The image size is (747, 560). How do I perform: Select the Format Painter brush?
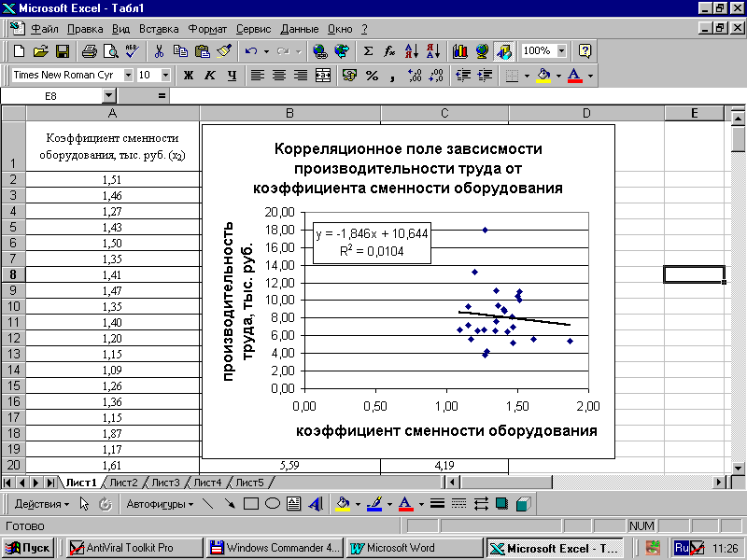223,51
